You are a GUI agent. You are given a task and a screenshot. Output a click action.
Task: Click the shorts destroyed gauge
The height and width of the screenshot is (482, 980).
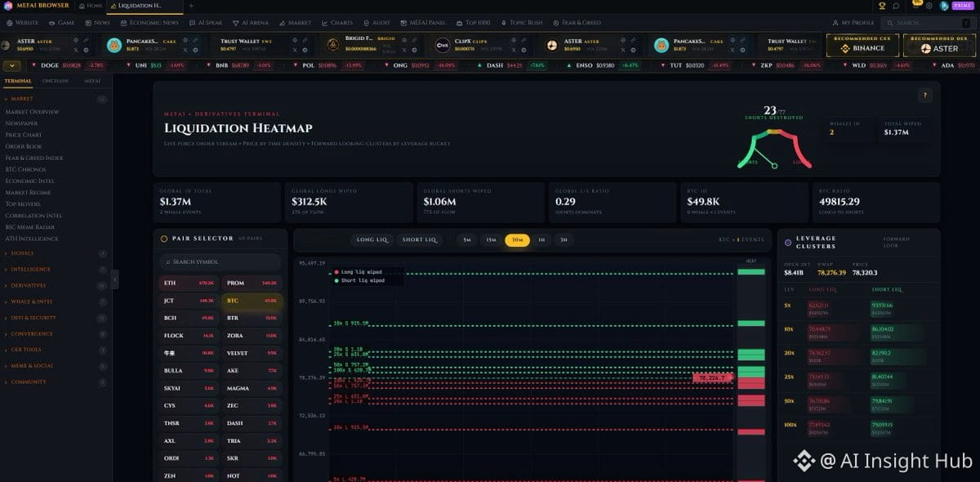pyautogui.click(x=774, y=148)
